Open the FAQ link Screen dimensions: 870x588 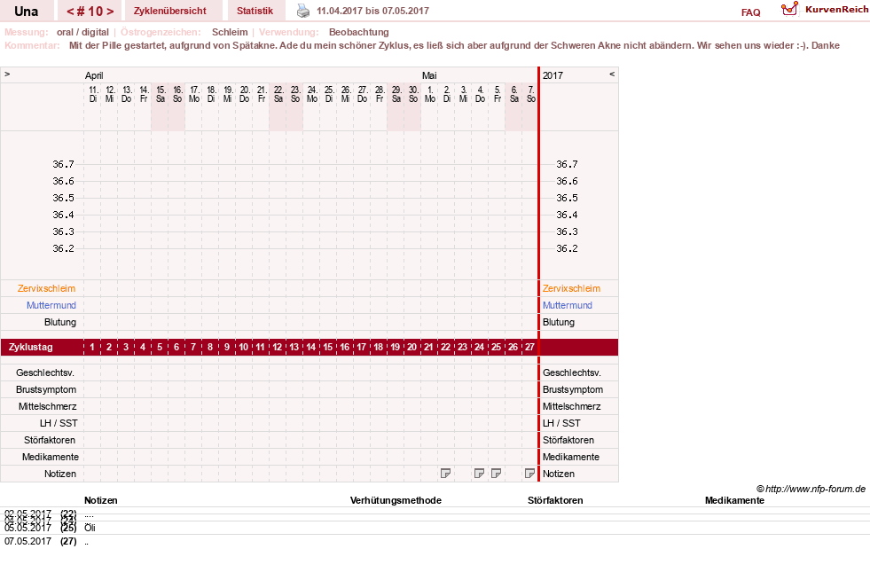coord(750,12)
